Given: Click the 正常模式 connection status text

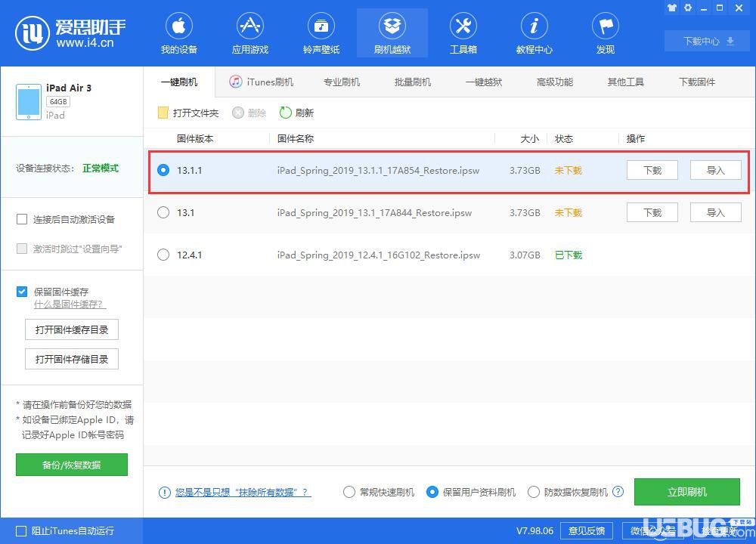Looking at the screenshot, I should [101, 168].
